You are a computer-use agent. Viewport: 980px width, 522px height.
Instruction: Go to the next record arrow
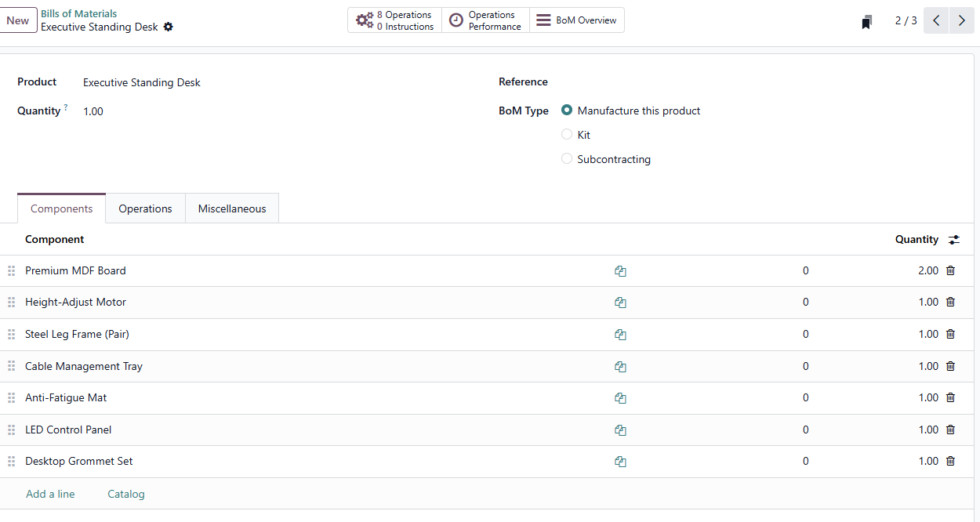tap(961, 20)
